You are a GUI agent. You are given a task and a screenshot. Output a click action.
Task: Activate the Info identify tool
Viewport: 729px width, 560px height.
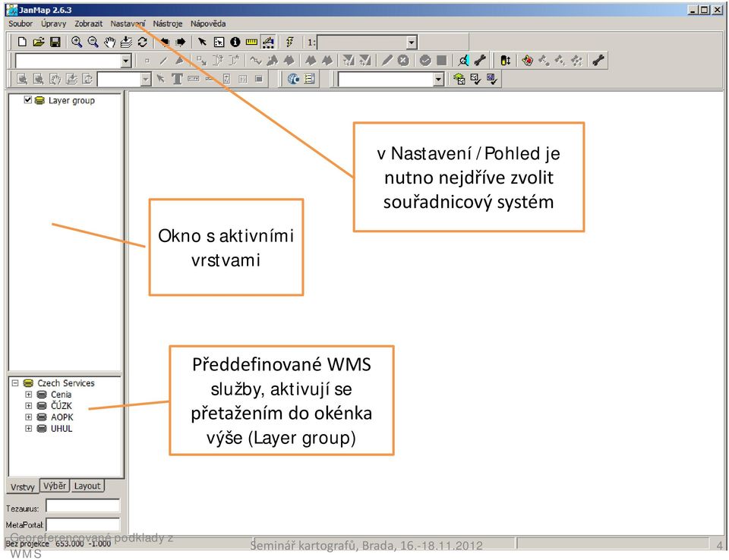pyautogui.click(x=235, y=42)
